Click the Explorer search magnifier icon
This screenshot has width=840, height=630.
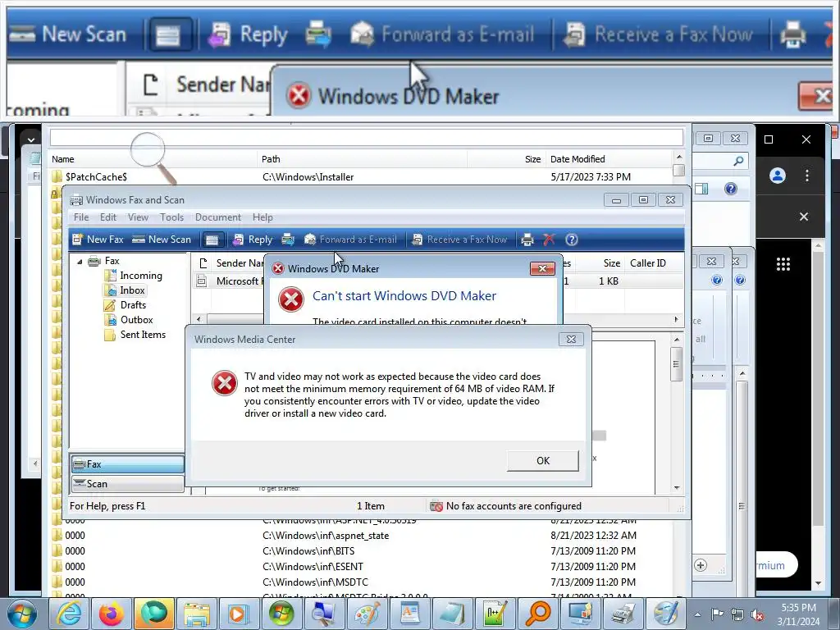(738, 161)
